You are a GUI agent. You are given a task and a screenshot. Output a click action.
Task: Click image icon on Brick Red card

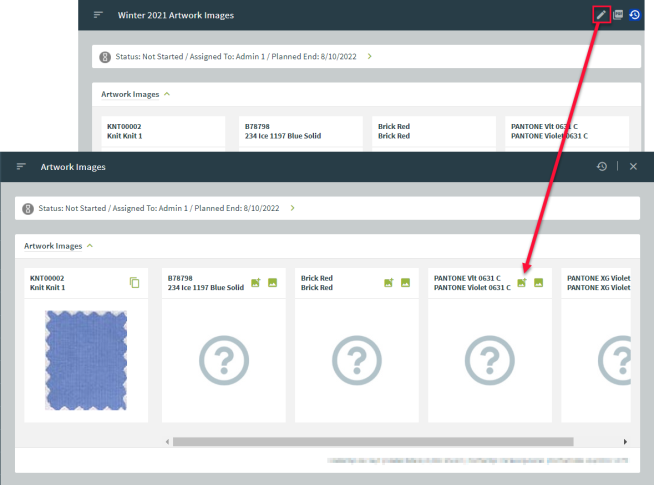point(405,283)
